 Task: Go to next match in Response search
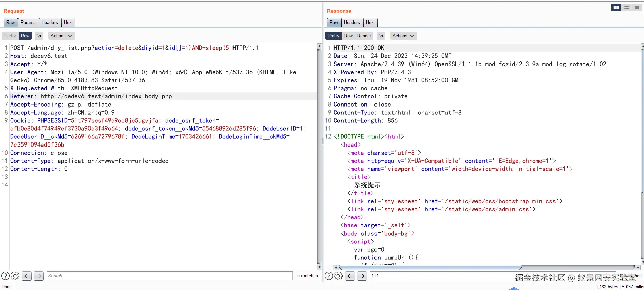(362, 276)
